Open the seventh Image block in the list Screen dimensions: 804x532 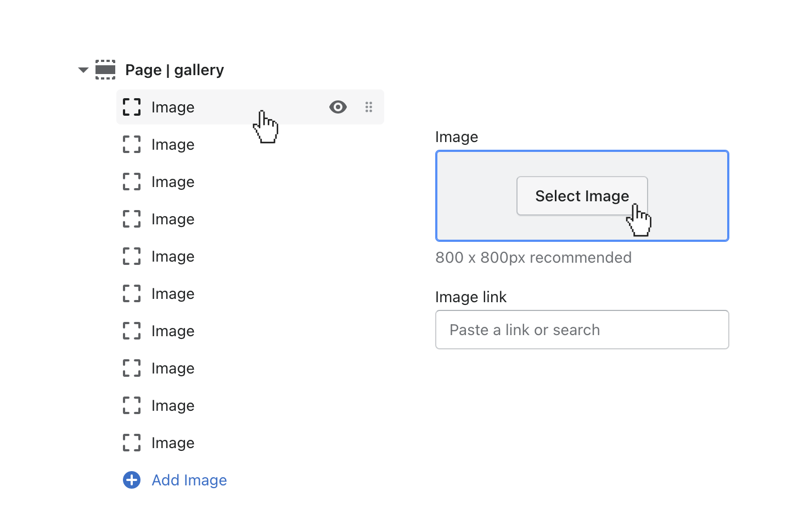173,331
